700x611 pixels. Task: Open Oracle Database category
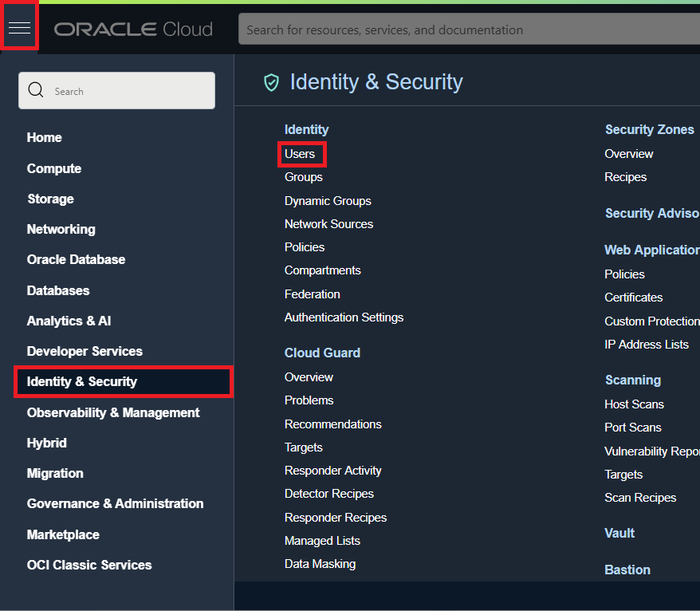pyautogui.click(x=76, y=260)
